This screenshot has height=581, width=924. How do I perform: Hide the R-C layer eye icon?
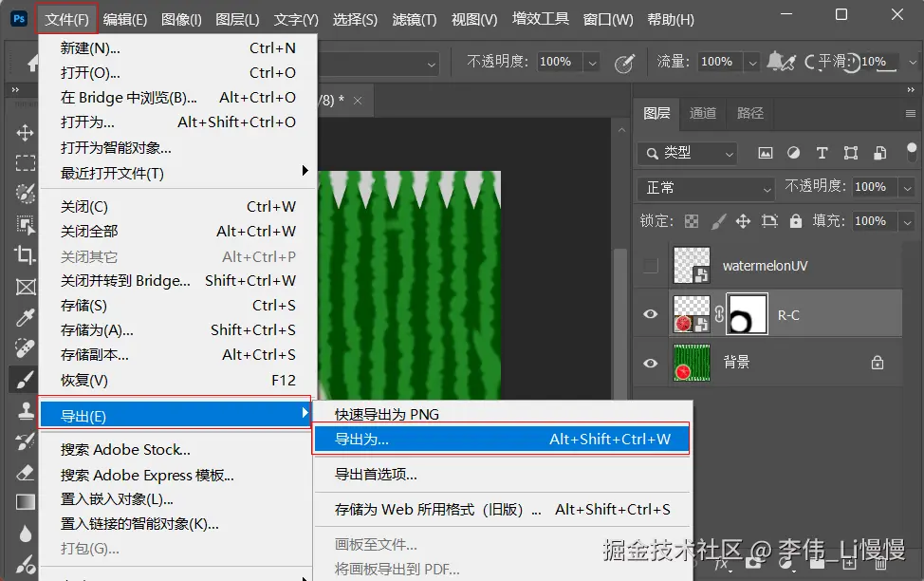(651, 314)
